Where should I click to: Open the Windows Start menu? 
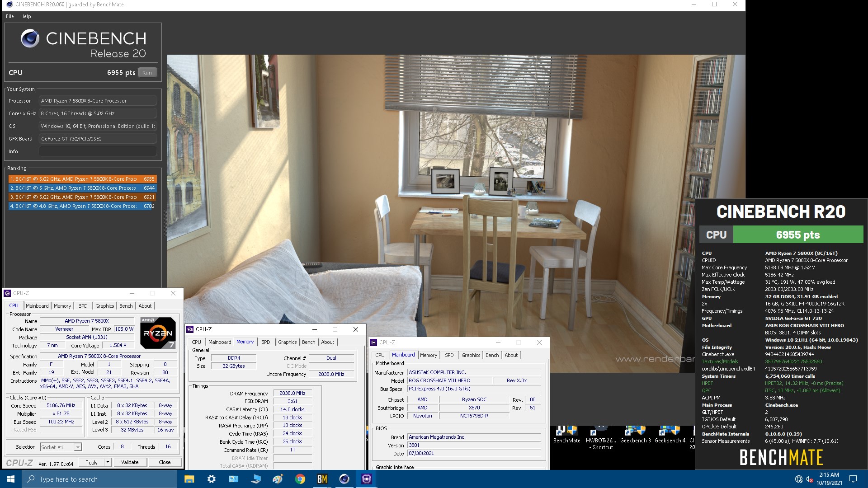point(11,479)
